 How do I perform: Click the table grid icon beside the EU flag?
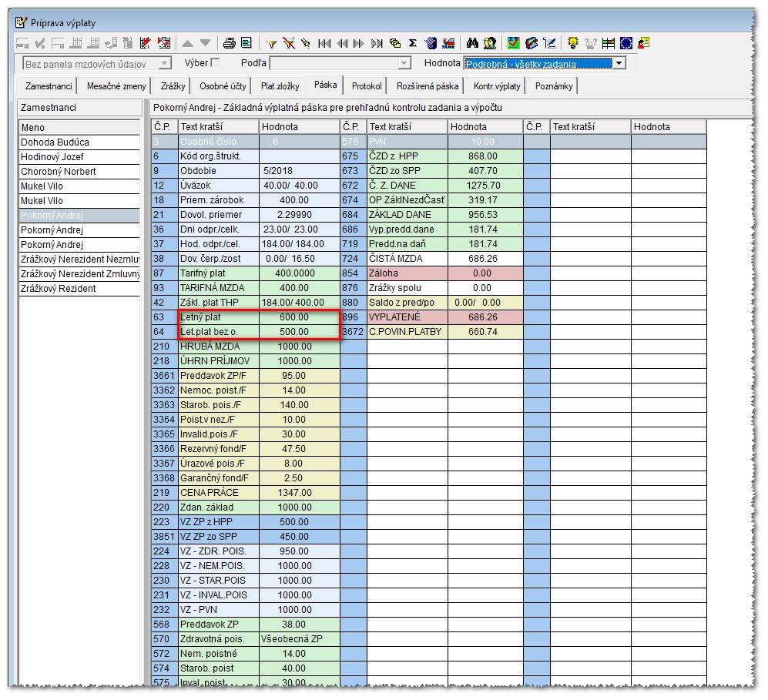coord(609,43)
